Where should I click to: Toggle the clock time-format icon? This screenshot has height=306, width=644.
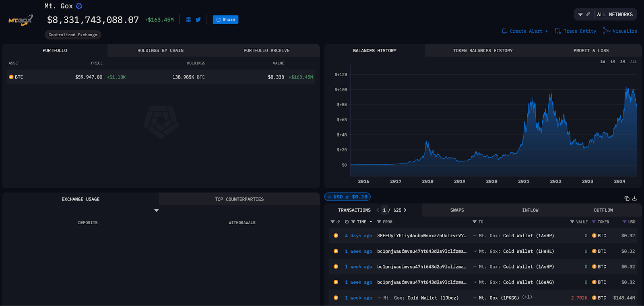pos(347,222)
